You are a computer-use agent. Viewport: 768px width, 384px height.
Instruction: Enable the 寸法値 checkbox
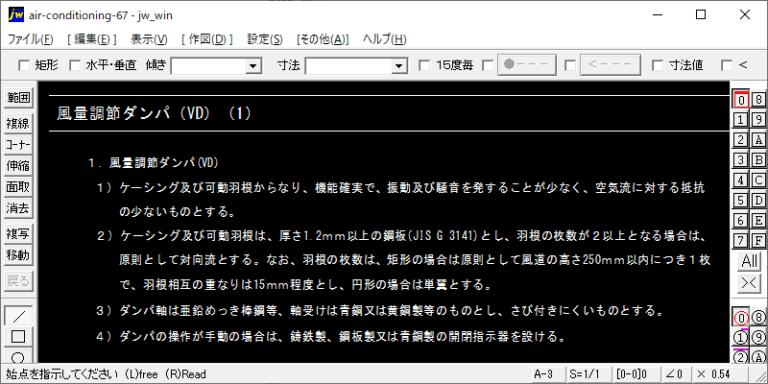pyautogui.click(x=657, y=65)
